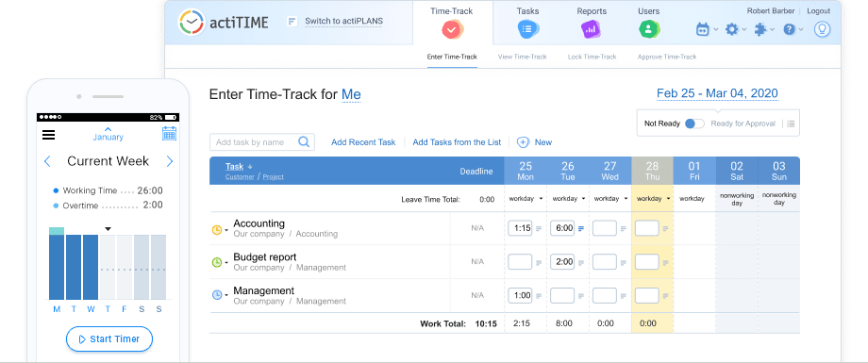Open the Feb 25 - Mar 04 date selector

click(x=717, y=93)
